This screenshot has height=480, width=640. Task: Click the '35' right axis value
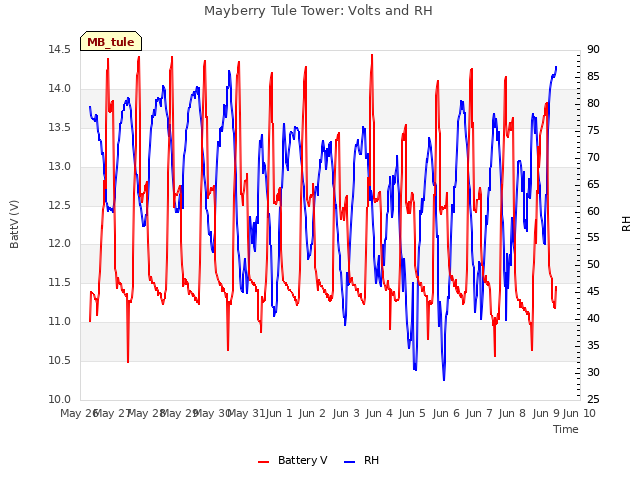click(593, 345)
